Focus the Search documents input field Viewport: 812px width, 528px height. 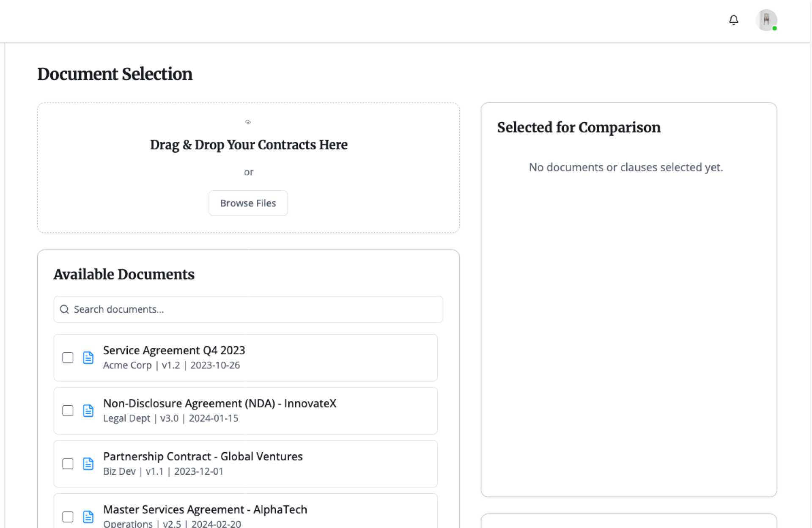point(254,309)
